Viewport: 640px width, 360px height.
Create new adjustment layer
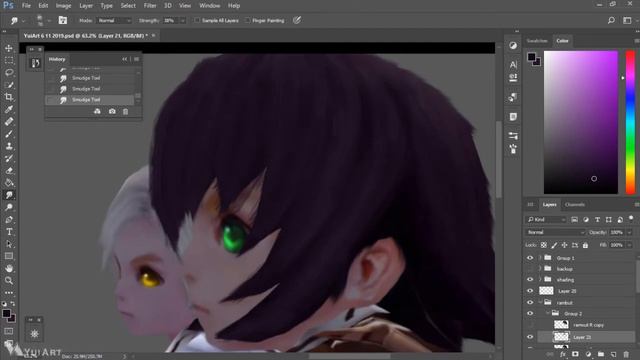tap(588, 354)
